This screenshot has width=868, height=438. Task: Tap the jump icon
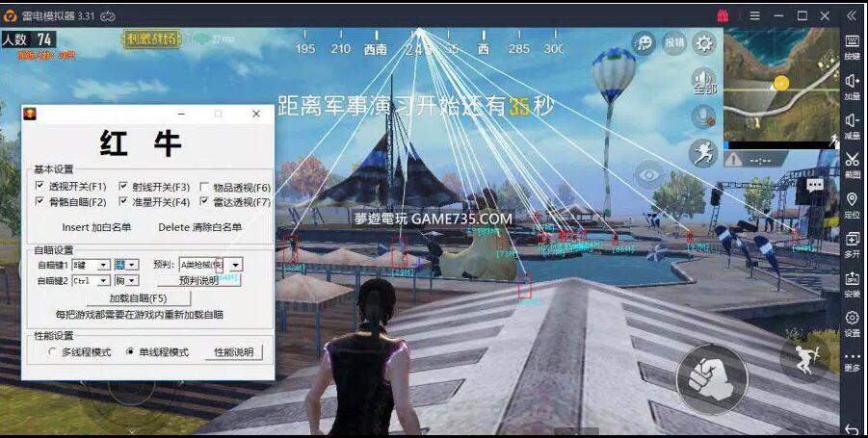[x=804, y=357]
